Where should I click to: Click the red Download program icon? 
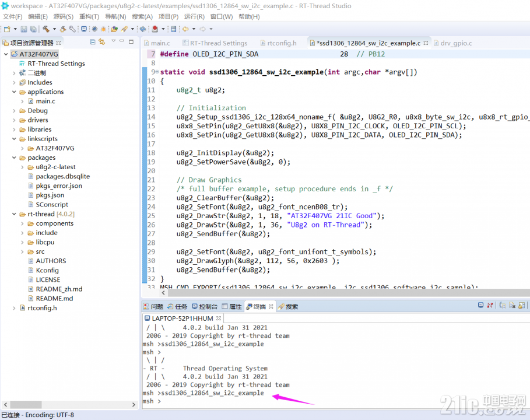155,29
